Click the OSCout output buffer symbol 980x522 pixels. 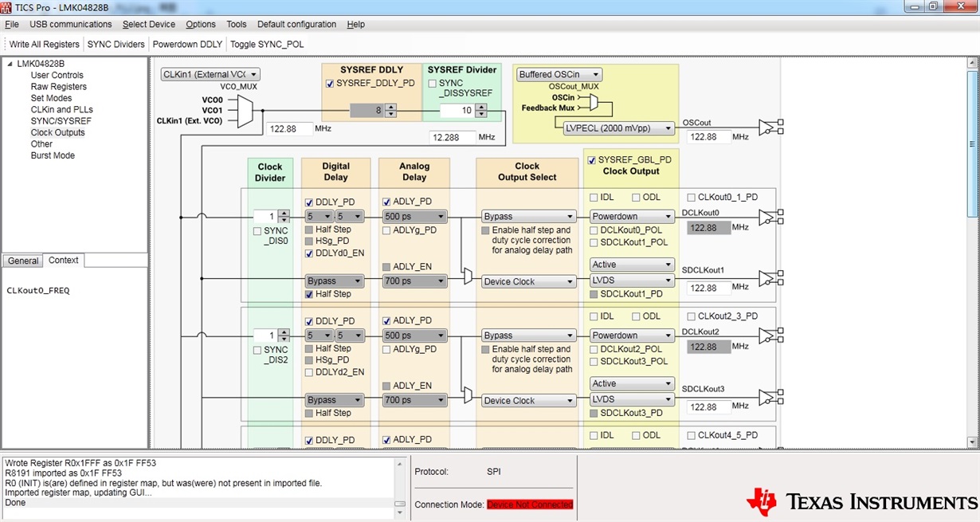pyautogui.click(x=770, y=127)
